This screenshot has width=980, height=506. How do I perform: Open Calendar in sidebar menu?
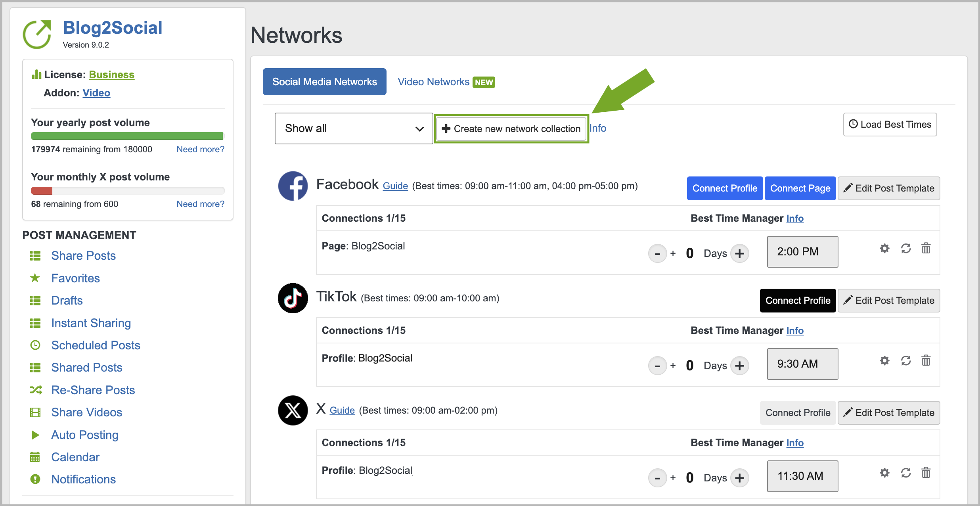tap(75, 457)
